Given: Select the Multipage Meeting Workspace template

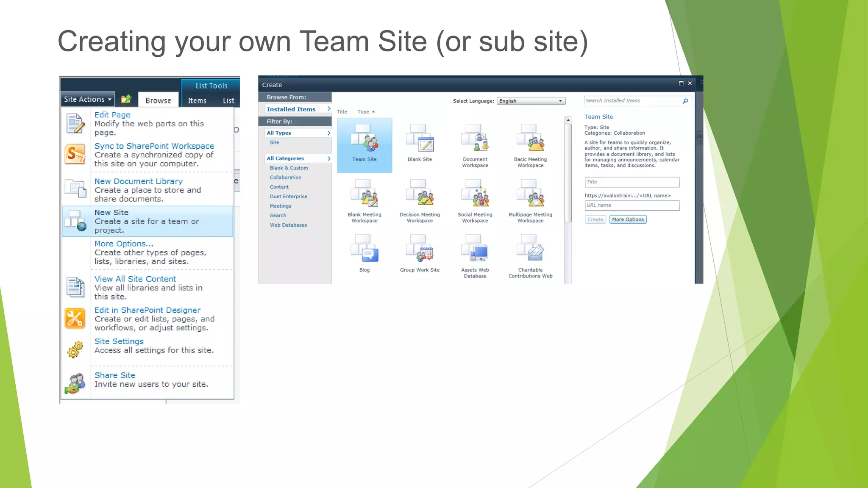Looking at the screenshot, I should pos(530,200).
